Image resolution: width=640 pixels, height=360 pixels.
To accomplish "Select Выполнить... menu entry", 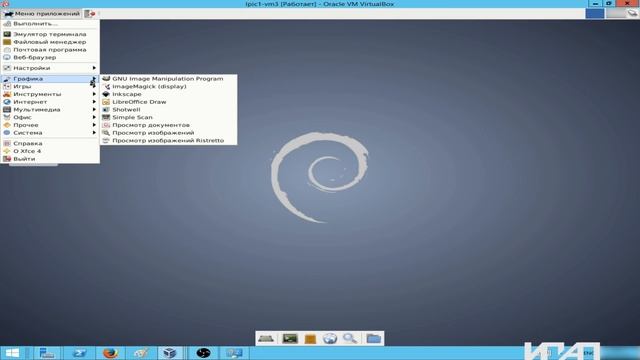I will point(50,24).
